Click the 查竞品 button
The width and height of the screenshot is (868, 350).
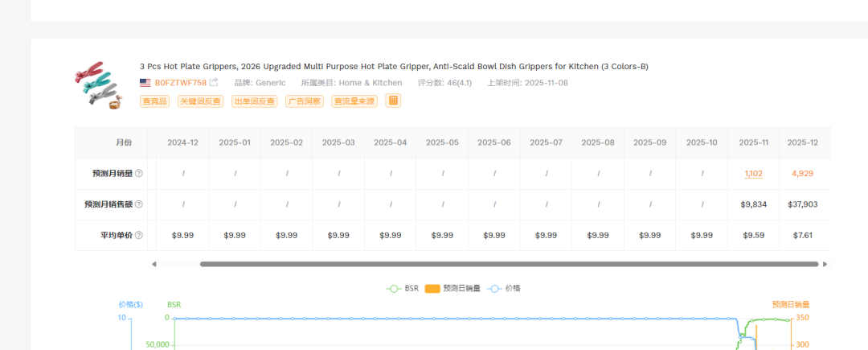[154, 101]
